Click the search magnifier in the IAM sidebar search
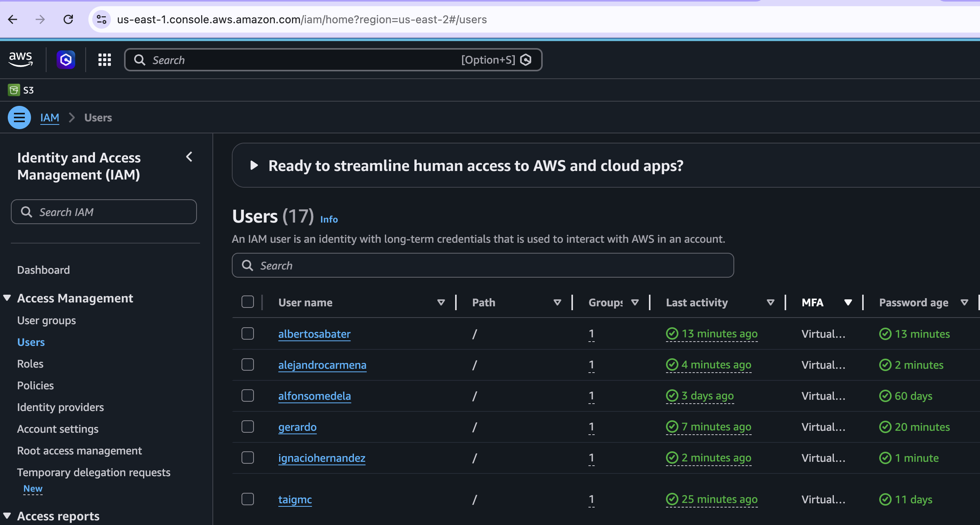The height and width of the screenshot is (525, 980). click(27, 212)
